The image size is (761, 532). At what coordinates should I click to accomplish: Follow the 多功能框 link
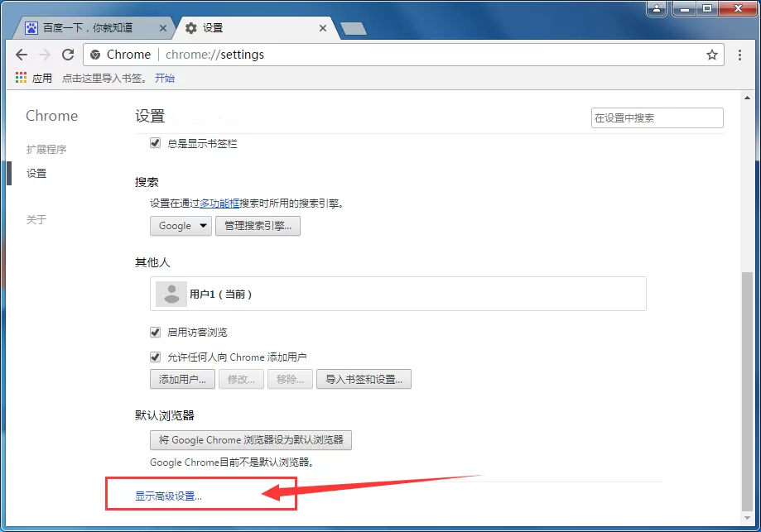point(219,204)
